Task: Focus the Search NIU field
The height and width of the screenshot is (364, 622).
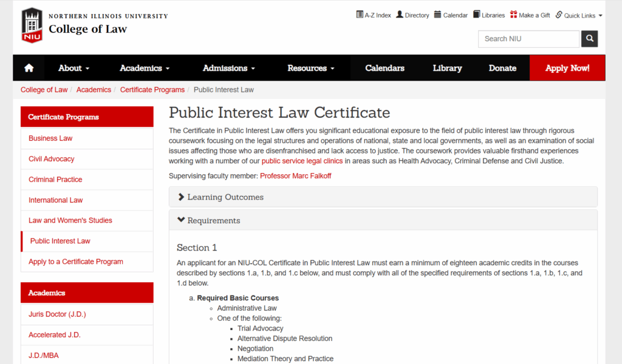Action: 529,39
